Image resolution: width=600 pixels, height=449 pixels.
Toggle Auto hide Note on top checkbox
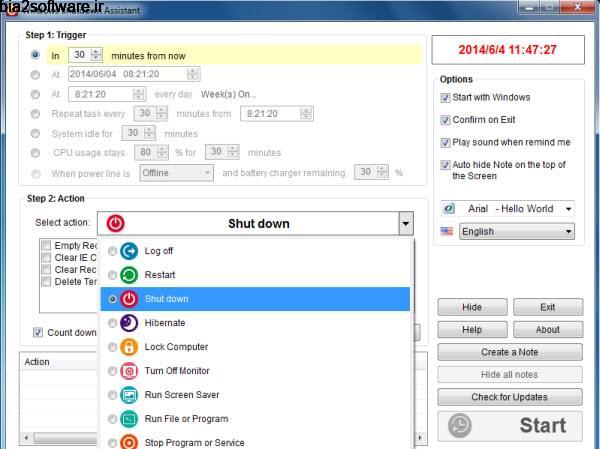pyautogui.click(x=445, y=165)
